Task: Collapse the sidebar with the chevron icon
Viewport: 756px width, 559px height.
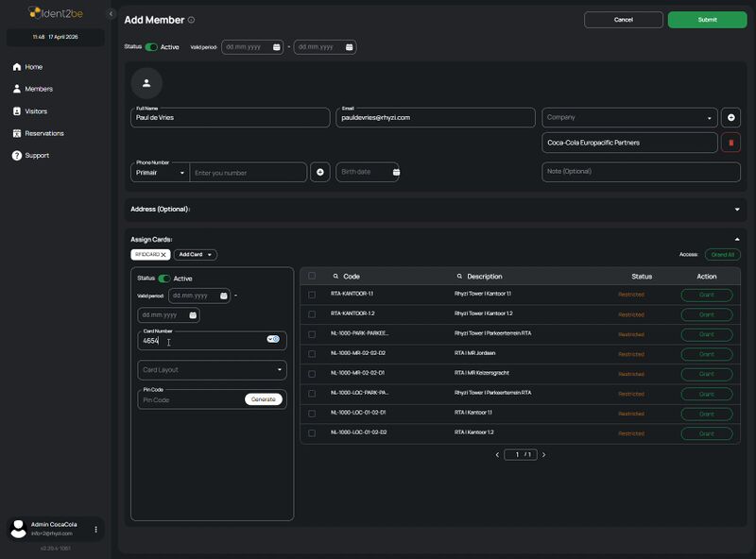Action: (111, 14)
